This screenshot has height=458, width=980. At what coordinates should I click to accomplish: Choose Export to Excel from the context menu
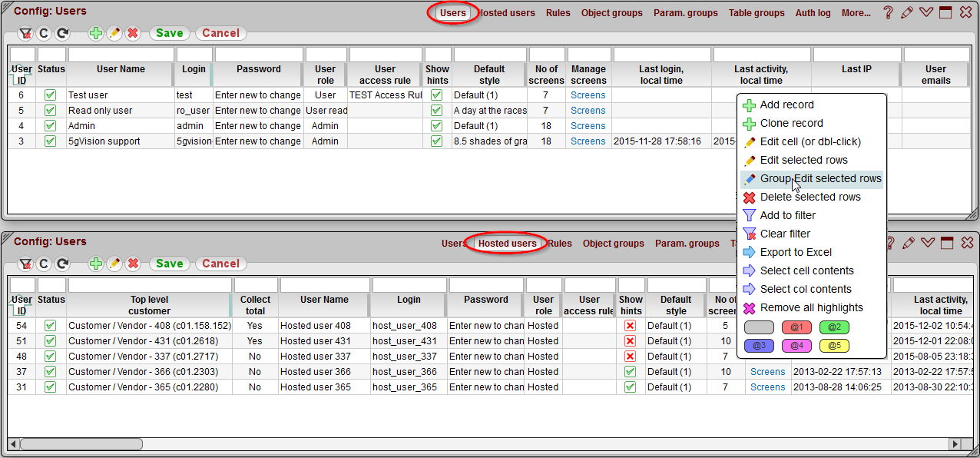coord(795,252)
